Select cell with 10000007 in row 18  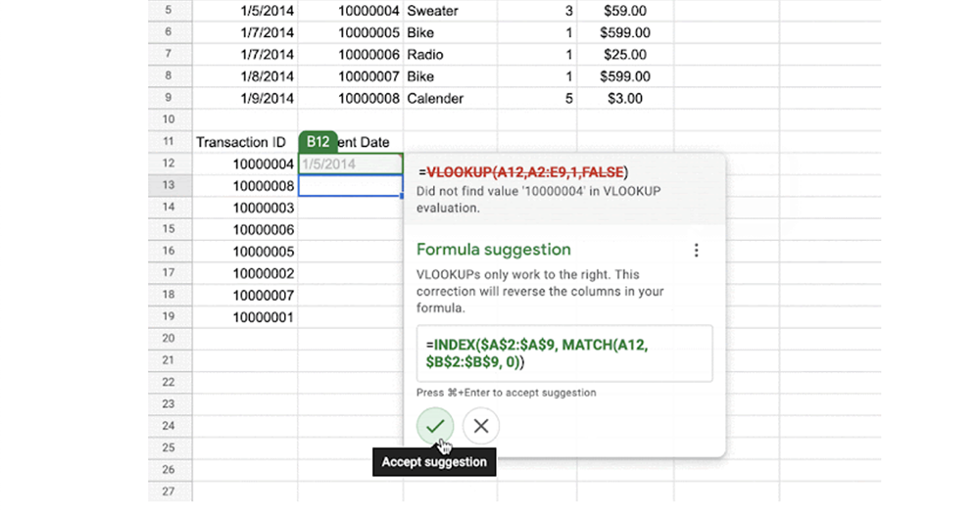pos(245,295)
